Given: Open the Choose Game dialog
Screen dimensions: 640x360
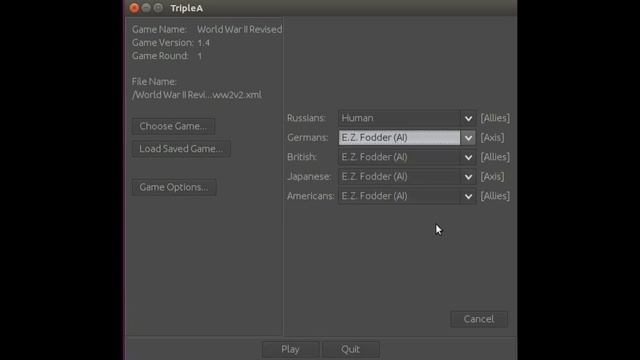Looking at the screenshot, I should coord(173,126).
